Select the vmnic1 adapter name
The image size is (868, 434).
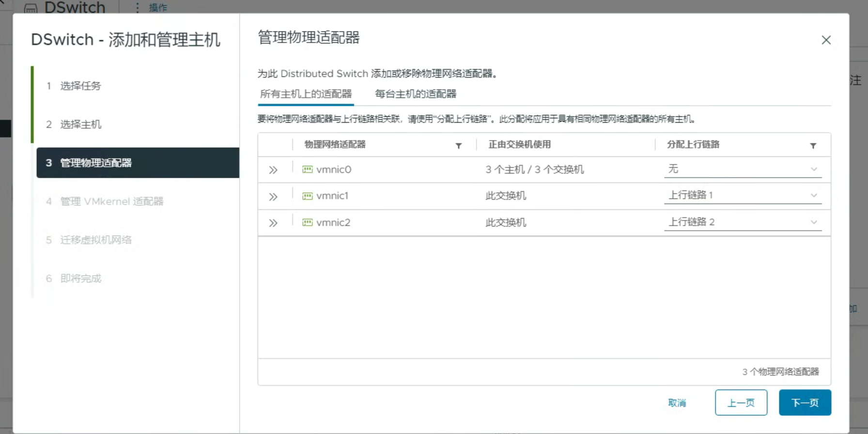tap(332, 196)
